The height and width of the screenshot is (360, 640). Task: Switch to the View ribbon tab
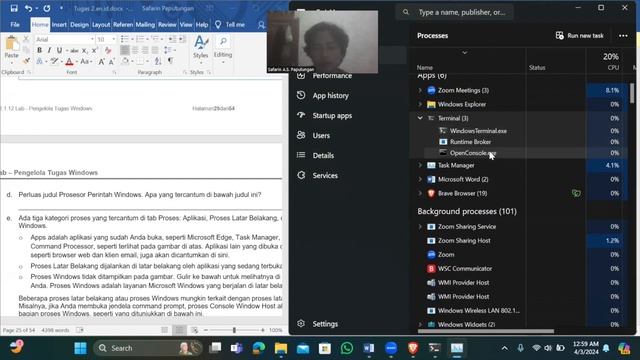(x=186, y=25)
